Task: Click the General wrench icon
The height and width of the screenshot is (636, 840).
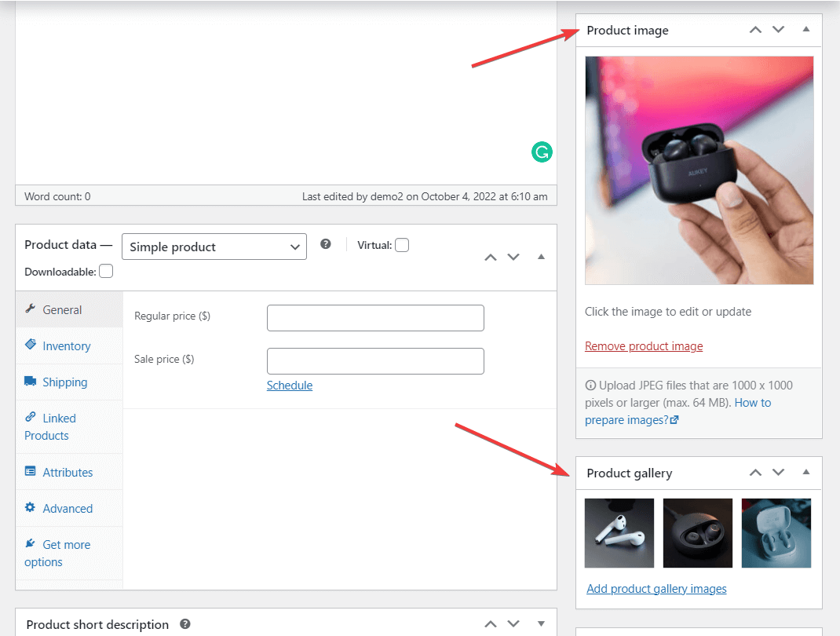Action: [x=31, y=309]
